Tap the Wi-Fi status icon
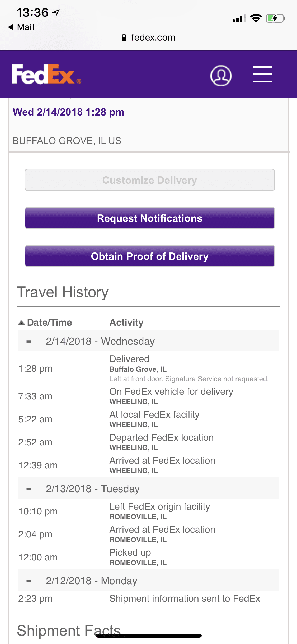297x644 pixels. pyautogui.click(x=256, y=18)
